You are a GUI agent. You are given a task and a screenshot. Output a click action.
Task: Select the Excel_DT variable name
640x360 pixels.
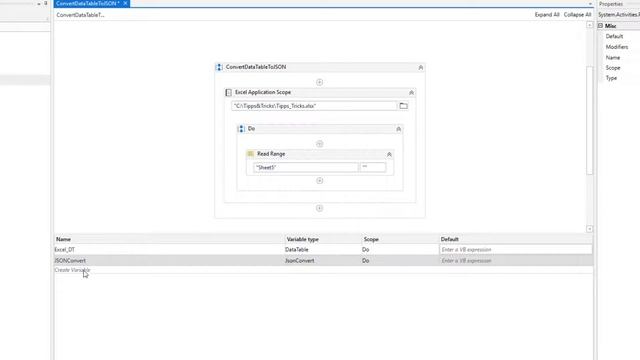[x=64, y=249]
